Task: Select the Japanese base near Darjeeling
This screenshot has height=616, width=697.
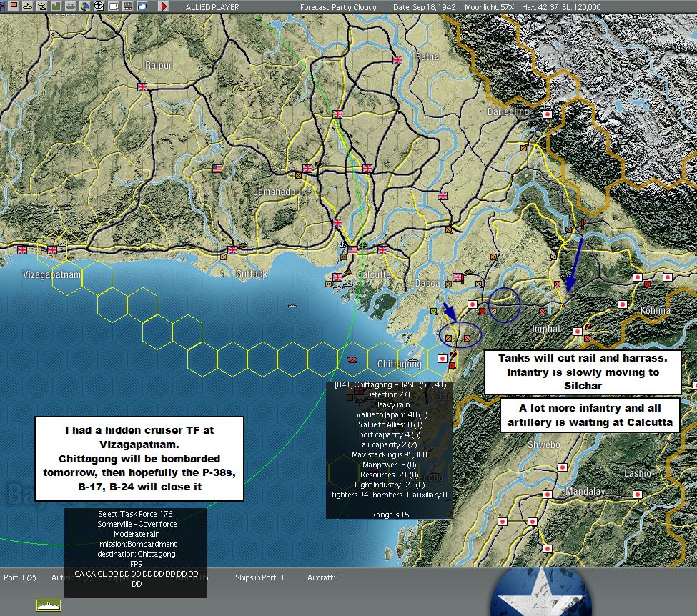Action: [x=548, y=114]
